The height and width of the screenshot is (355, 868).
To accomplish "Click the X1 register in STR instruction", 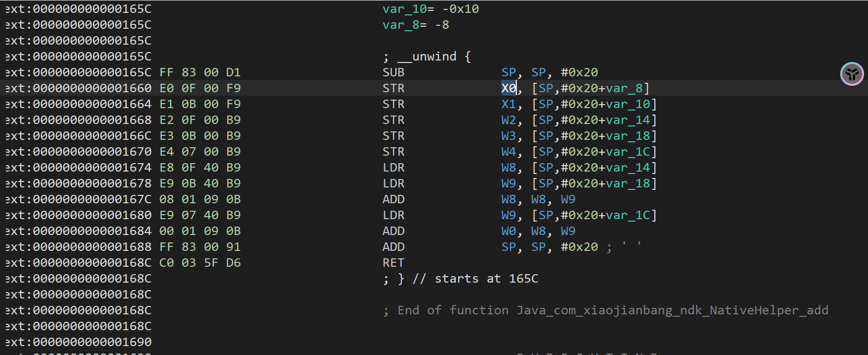I will pos(508,104).
